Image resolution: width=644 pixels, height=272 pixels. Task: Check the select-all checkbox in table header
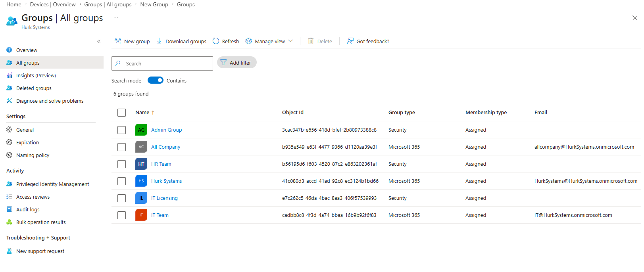pyautogui.click(x=121, y=113)
